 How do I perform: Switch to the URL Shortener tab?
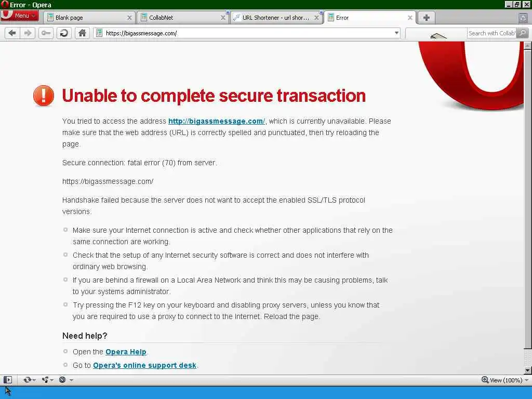click(x=276, y=17)
